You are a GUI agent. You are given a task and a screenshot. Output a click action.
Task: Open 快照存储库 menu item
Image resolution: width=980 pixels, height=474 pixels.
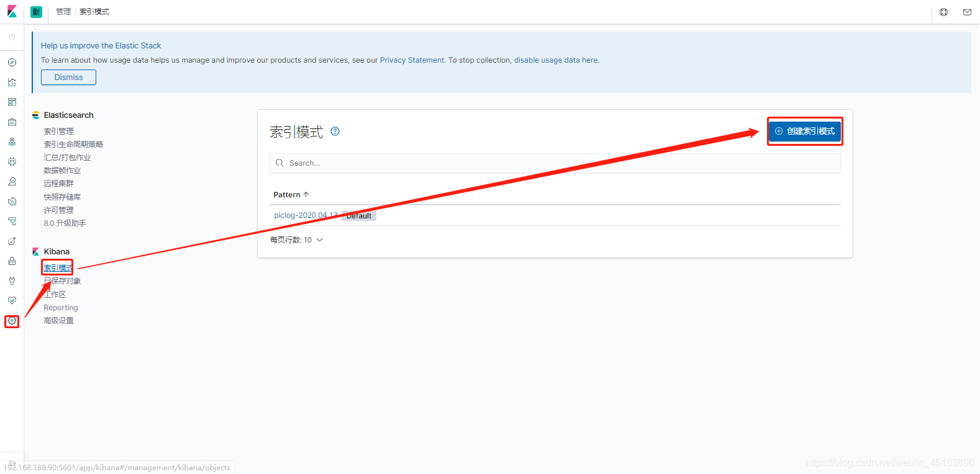[x=62, y=197]
